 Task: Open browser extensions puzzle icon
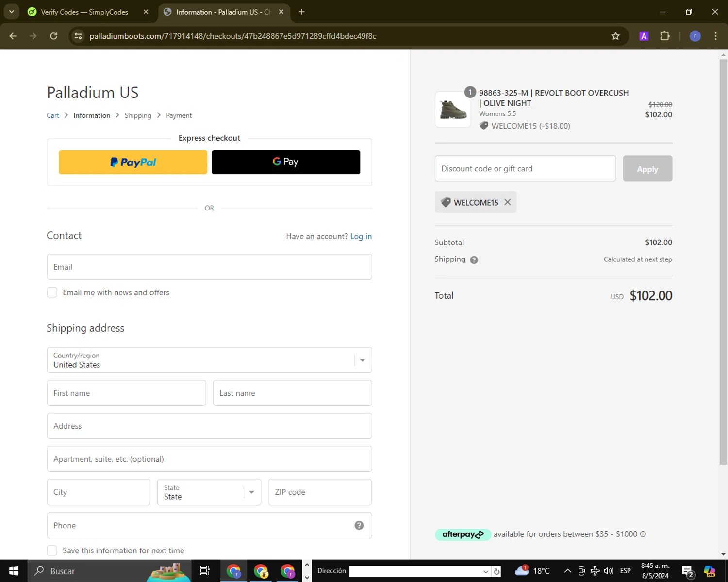coord(665,36)
